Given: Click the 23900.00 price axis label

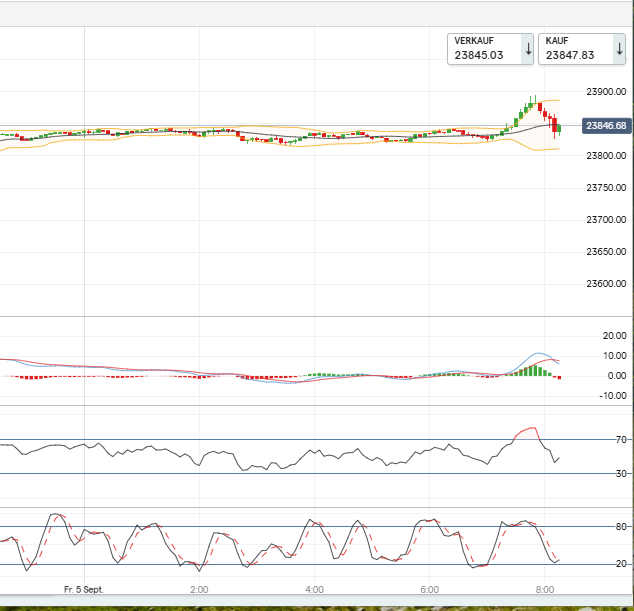Looking at the screenshot, I should point(606,92).
